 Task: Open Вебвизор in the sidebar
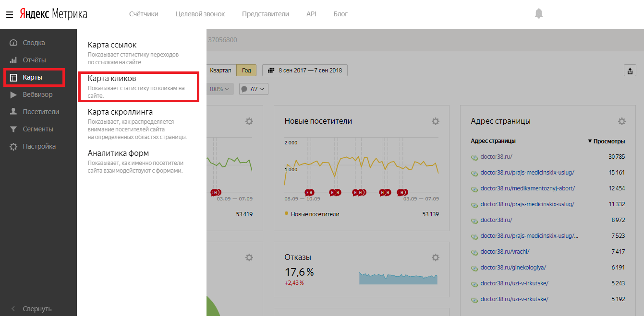(37, 94)
